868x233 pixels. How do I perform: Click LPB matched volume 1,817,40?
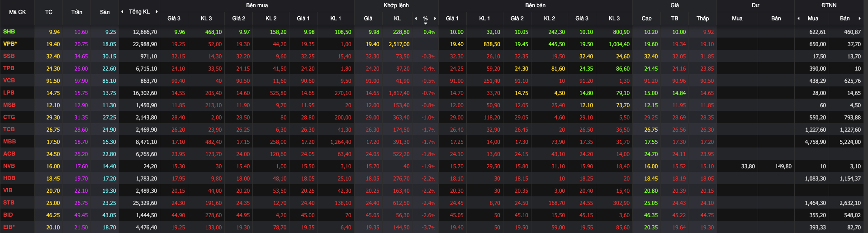(399, 93)
